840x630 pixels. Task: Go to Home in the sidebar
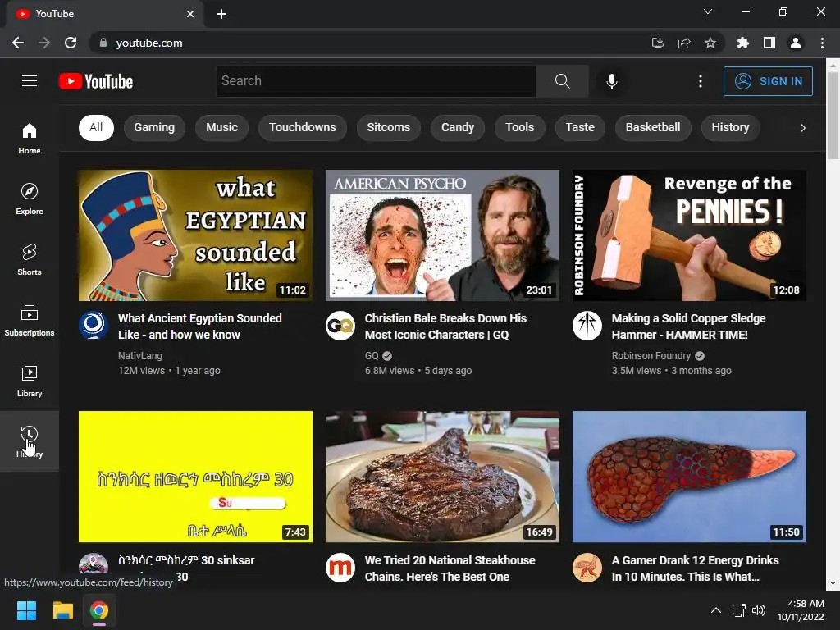point(30,138)
